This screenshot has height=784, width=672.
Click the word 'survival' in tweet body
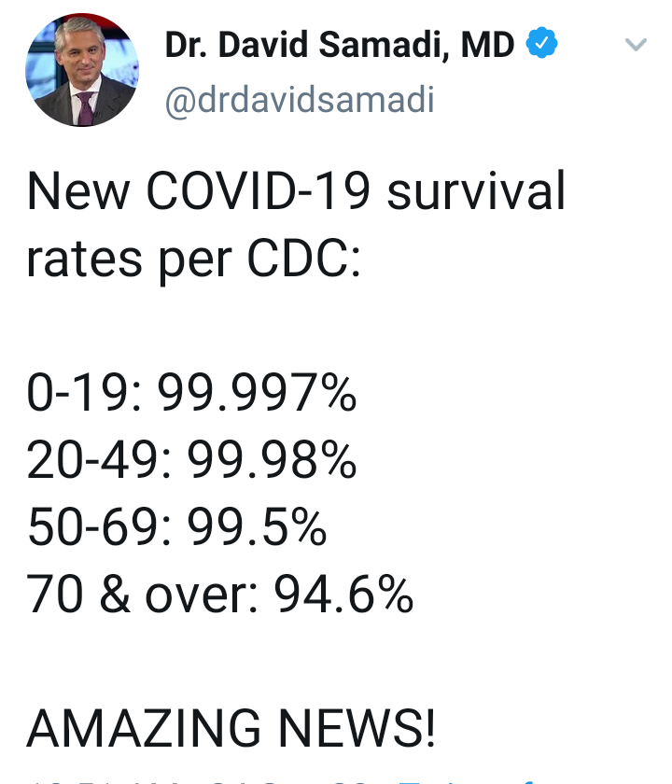coord(477,190)
